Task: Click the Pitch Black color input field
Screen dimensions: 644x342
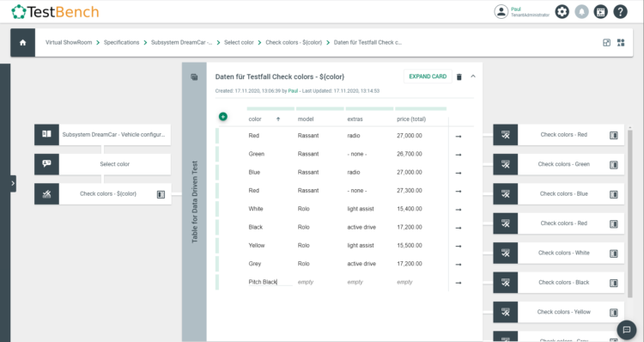Action: click(x=270, y=282)
